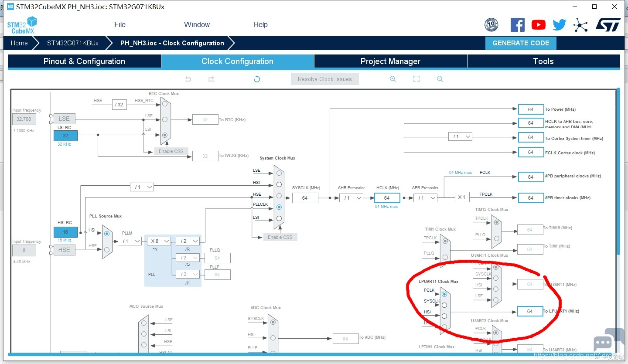Select SYSCLK in ADC Clock Mux
Viewport: 628px width, 364px height.
coord(273,322)
